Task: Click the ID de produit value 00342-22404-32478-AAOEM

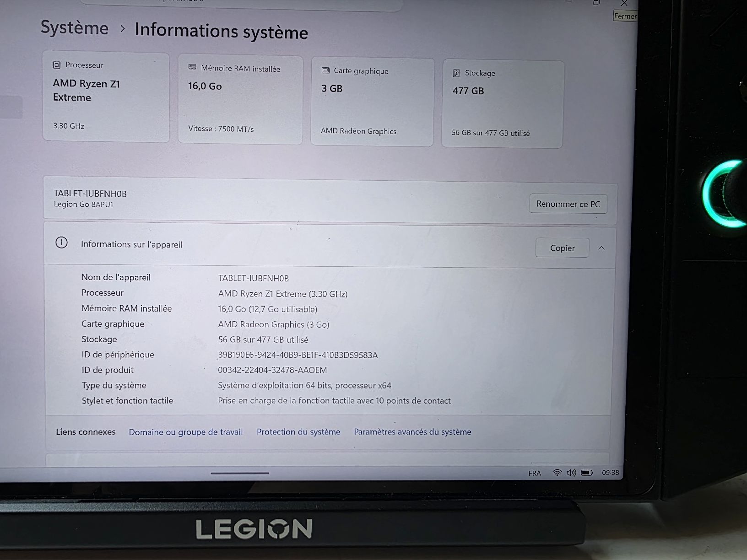Action: 272,370
